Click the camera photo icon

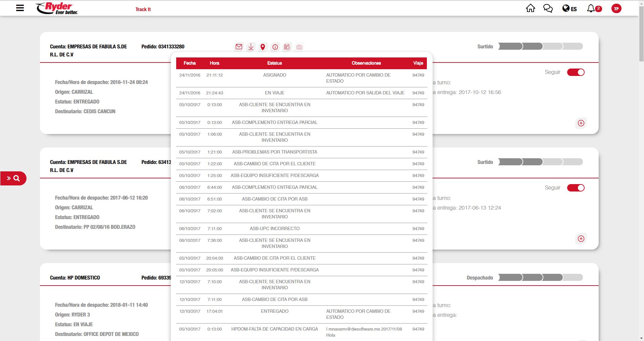[x=299, y=47]
